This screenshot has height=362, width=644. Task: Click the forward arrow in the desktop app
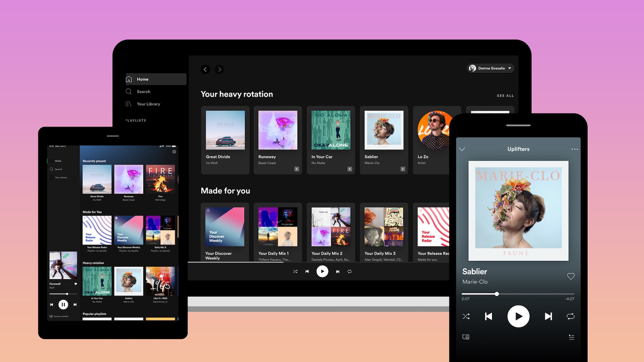[x=219, y=69]
